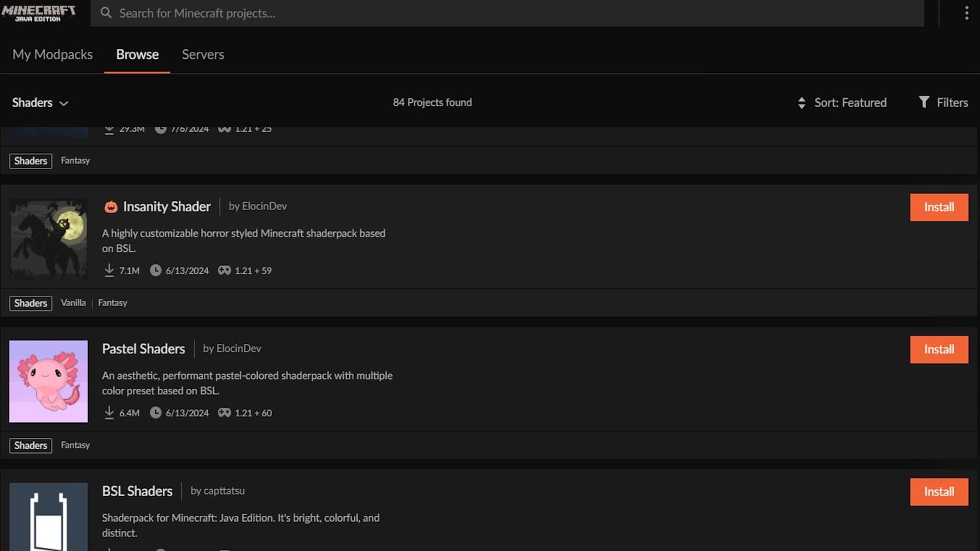Open the overflow menu in the top-right corner
The image size is (980, 551).
[967, 12]
